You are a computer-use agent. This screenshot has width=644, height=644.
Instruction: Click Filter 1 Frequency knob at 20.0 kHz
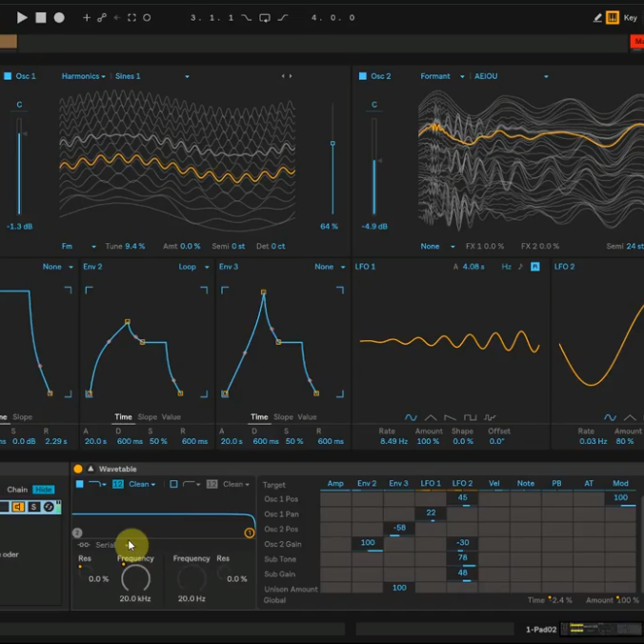135,578
